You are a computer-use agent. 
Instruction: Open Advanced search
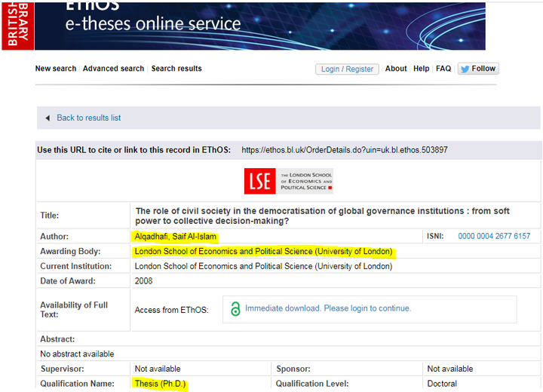coord(113,69)
